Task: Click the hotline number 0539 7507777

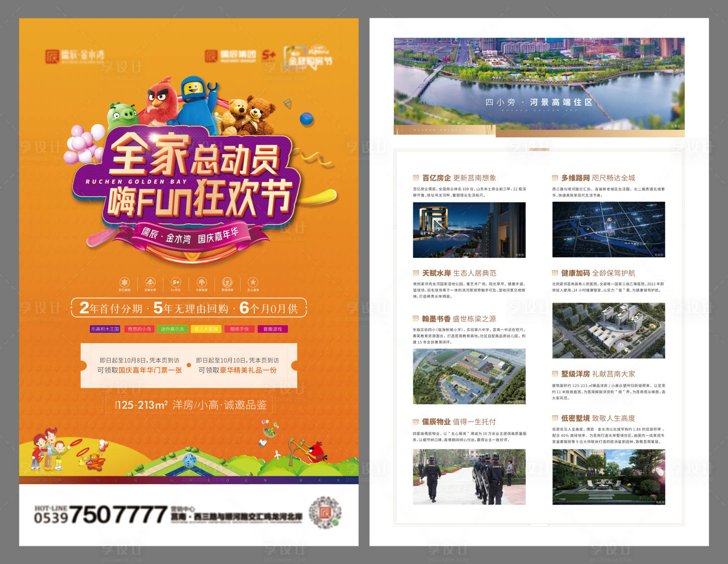Action: coord(100,515)
